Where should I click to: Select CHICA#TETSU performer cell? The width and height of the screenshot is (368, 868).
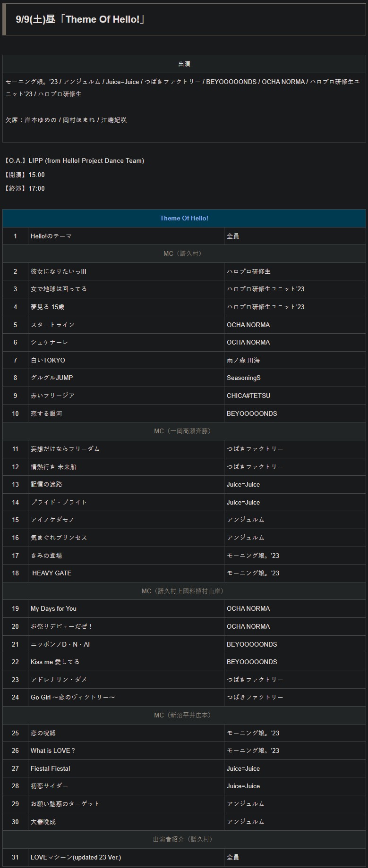click(x=295, y=396)
